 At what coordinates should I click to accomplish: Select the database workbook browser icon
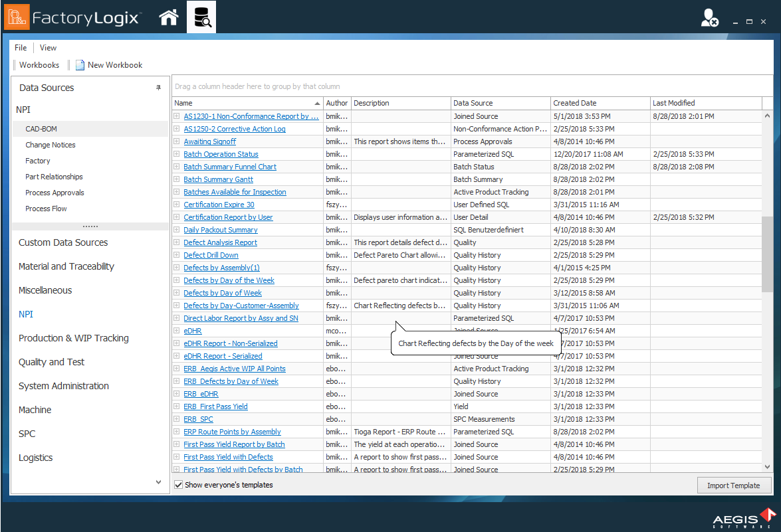pyautogui.click(x=201, y=17)
